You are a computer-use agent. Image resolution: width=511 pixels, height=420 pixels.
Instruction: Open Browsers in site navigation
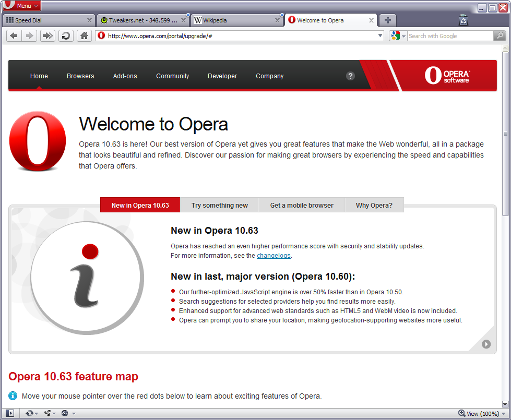click(x=80, y=76)
